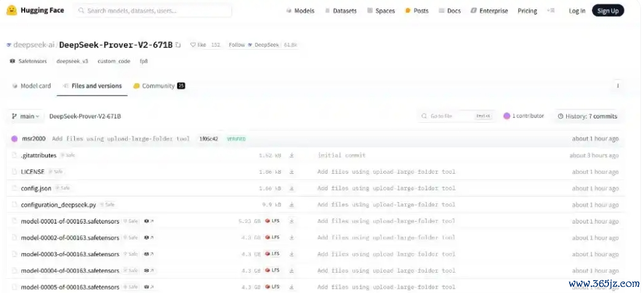
Task: Like the DeepSeek-Prover-V2-671B model
Action: point(198,45)
